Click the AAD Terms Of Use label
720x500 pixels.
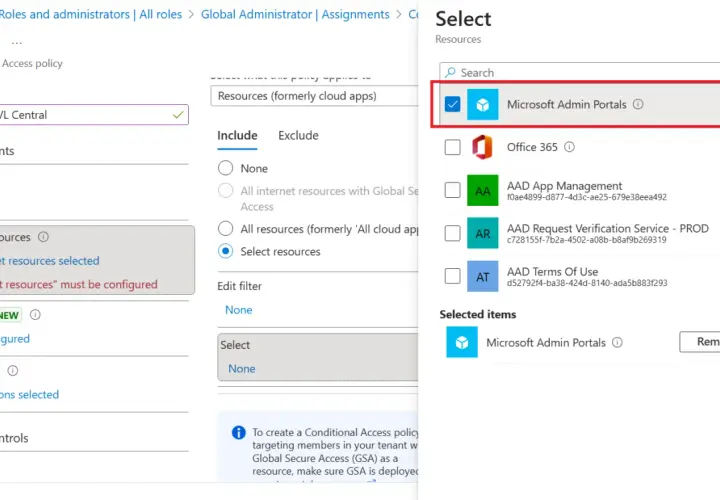click(552, 272)
